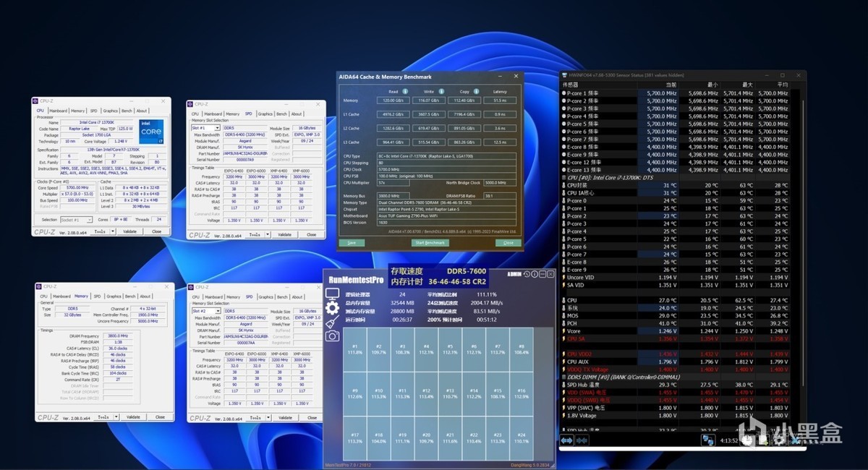Click the L1 Cache Copy value 7196.4 GB/s

point(464,114)
